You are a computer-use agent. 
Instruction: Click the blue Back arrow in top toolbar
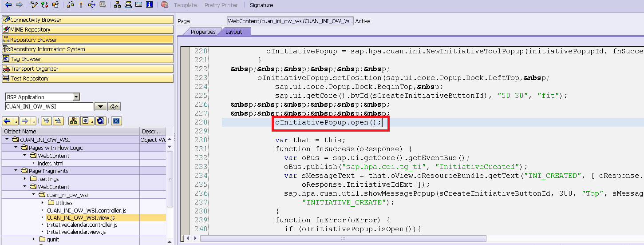pyautogui.click(x=8, y=5)
